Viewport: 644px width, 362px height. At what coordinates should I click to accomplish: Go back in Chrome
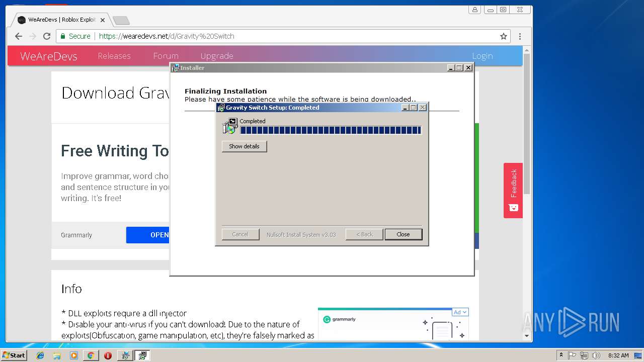click(x=19, y=36)
